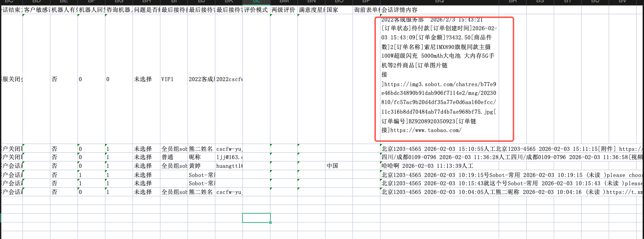The height and width of the screenshot is (239, 644).
Task: Click the cell with 普通
Action: 173,157
